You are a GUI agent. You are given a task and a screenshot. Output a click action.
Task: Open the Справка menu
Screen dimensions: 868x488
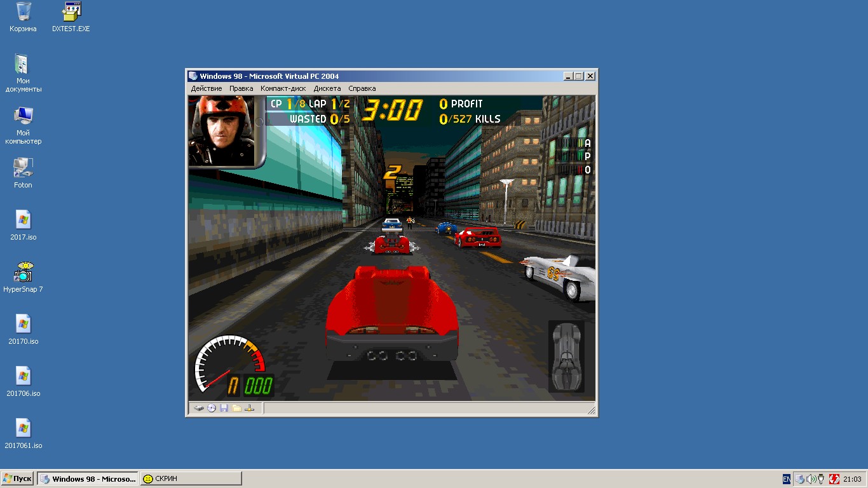[362, 88]
